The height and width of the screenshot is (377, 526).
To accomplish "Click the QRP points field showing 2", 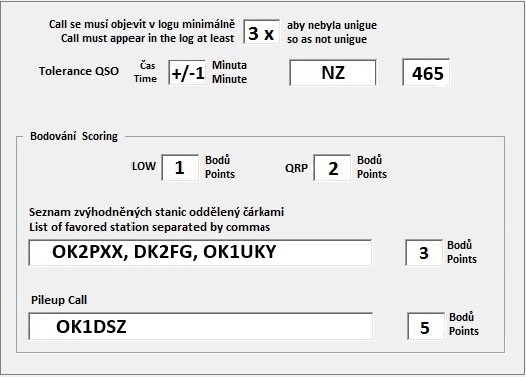I will 332,167.
